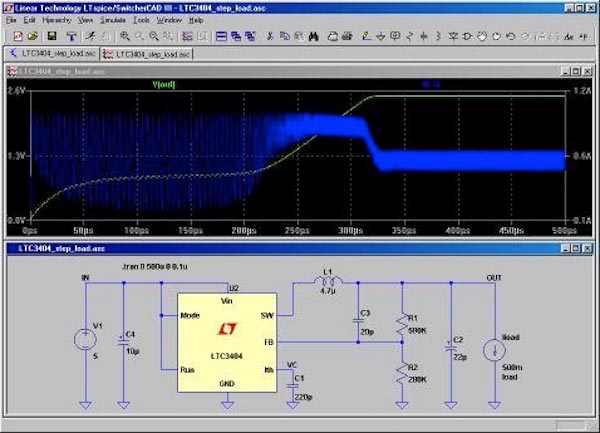600x433 pixels.
Task: Open the Help menu
Action: (x=196, y=20)
